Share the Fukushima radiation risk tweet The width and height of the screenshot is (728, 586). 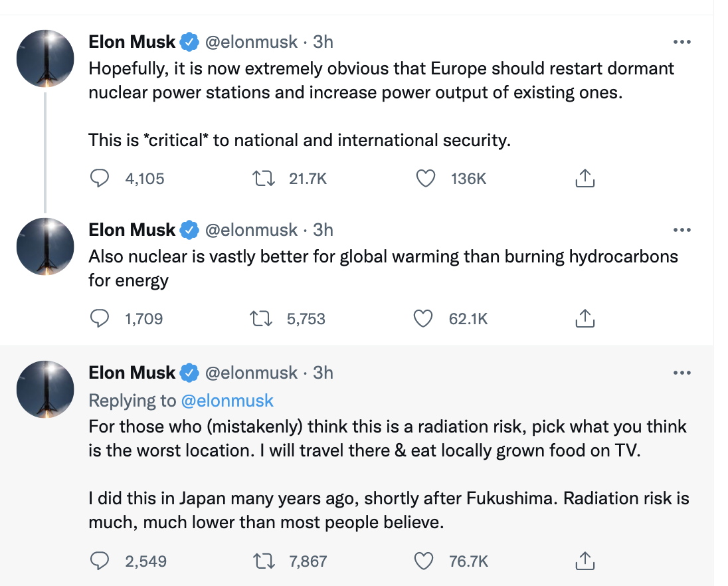(x=584, y=561)
